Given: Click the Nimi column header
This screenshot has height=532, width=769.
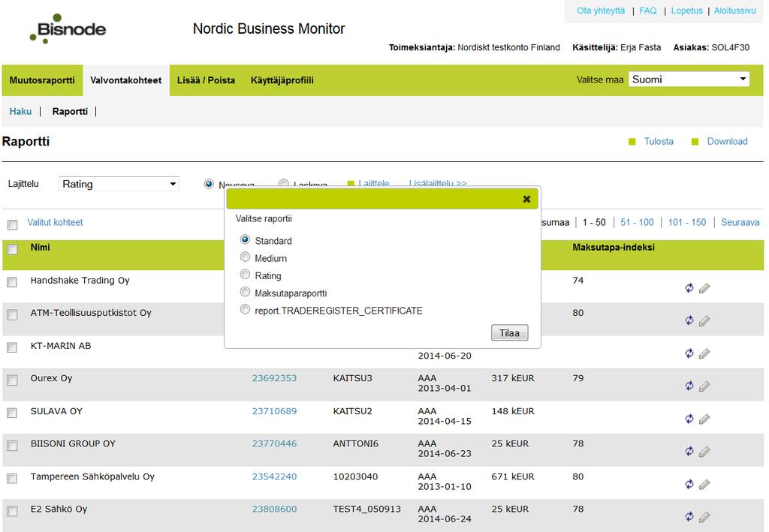Looking at the screenshot, I should click(41, 248).
